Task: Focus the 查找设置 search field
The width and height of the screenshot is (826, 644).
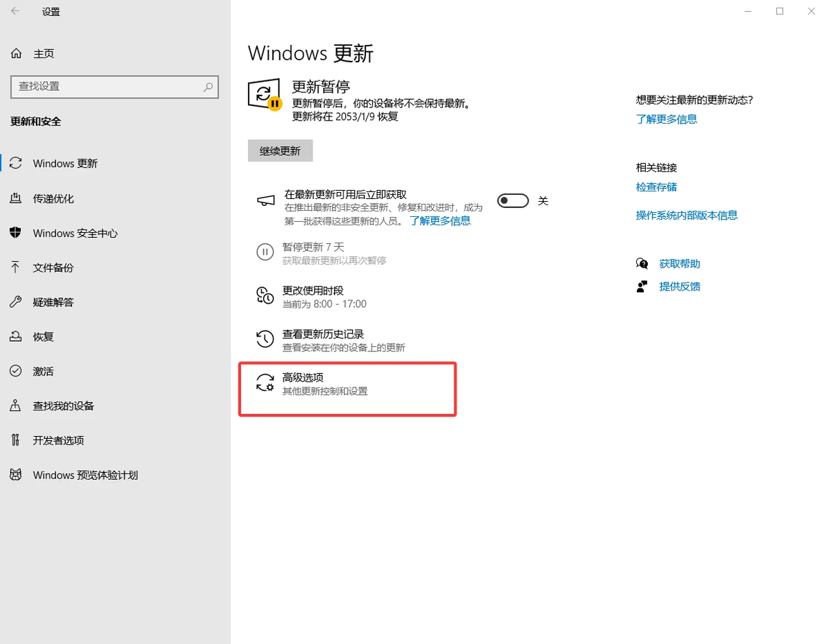Action: [114, 87]
